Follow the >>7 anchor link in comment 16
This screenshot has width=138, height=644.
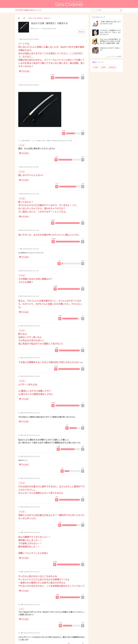[22, 483]
